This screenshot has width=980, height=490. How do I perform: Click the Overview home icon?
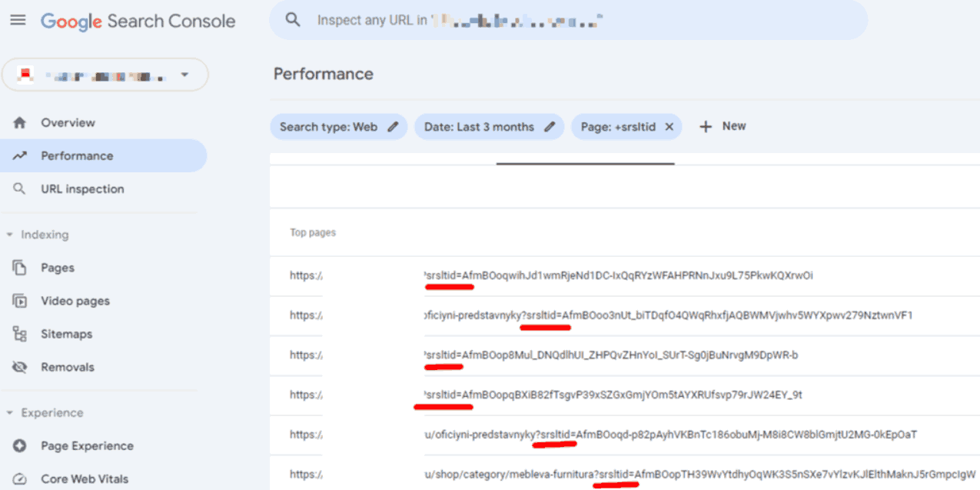tap(20, 123)
